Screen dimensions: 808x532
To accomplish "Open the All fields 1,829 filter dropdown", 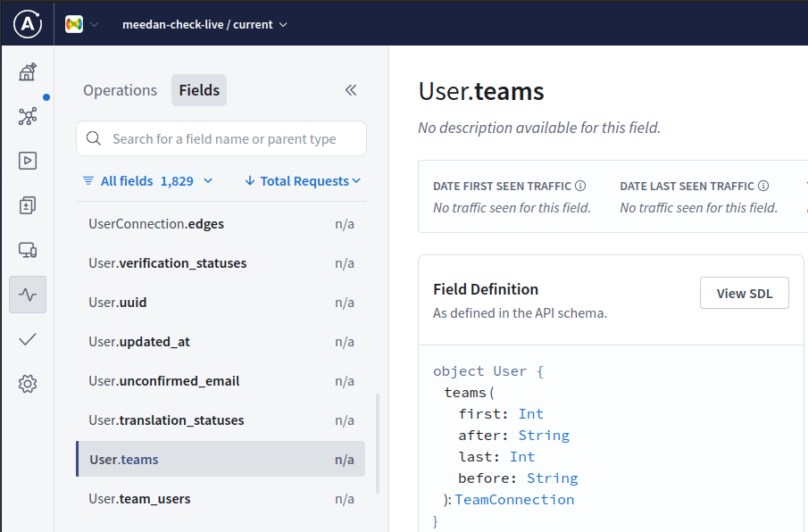I will (x=147, y=181).
